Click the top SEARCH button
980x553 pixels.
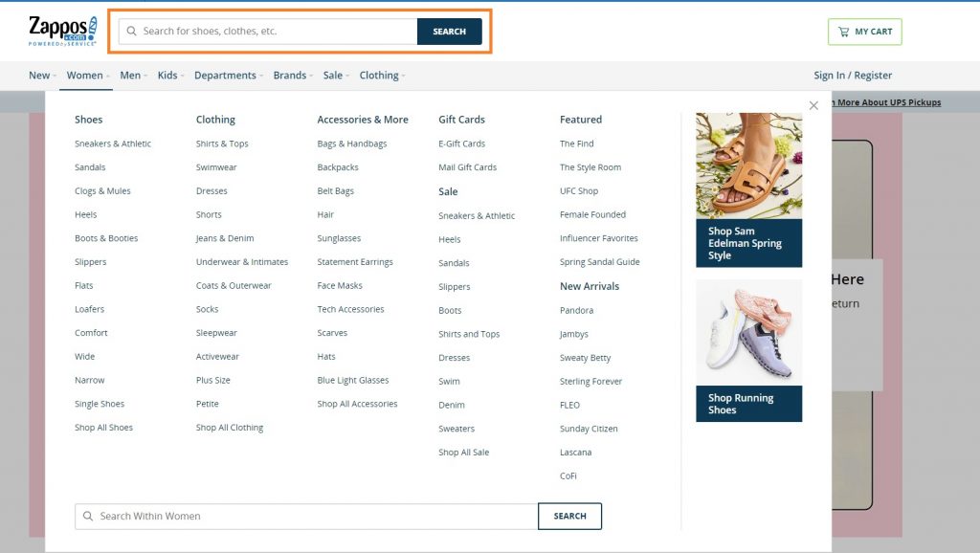point(449,32)
